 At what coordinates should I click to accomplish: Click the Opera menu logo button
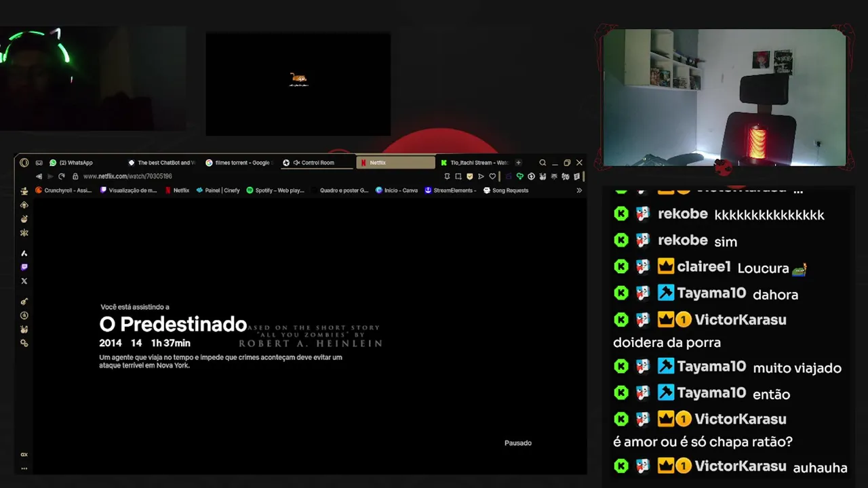click(24, 163)
